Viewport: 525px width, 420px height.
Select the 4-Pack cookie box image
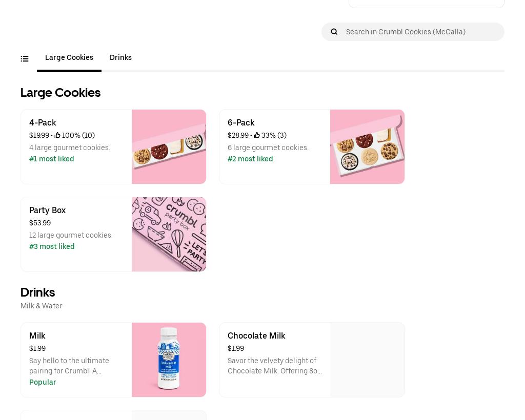click(x=169, y=146)
